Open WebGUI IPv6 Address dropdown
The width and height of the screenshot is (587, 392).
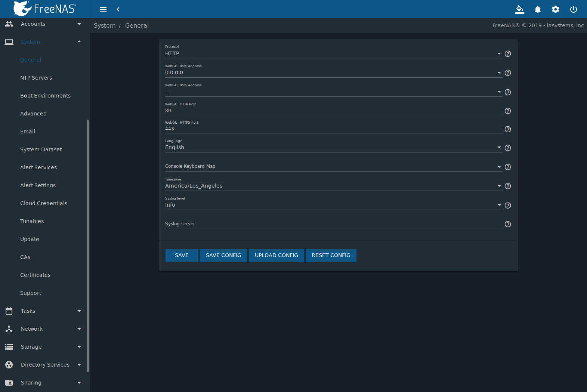point(334,92)
